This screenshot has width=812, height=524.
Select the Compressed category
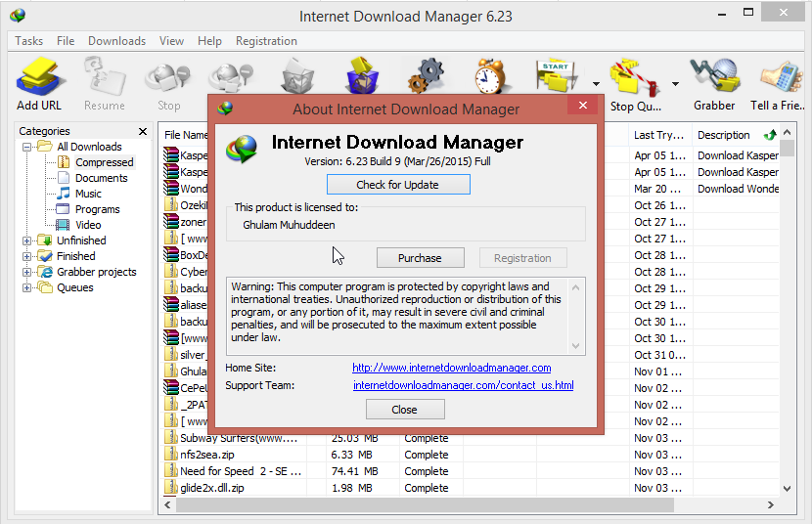tap(105, 162)
